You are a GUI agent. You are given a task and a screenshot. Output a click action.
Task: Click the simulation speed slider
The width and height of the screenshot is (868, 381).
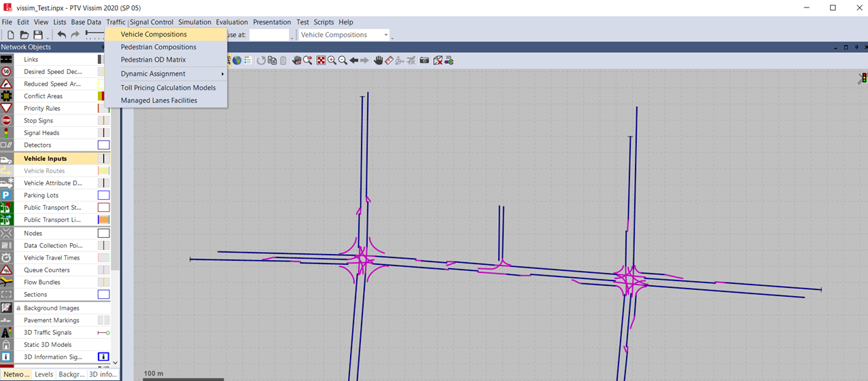tap(94, 34)
